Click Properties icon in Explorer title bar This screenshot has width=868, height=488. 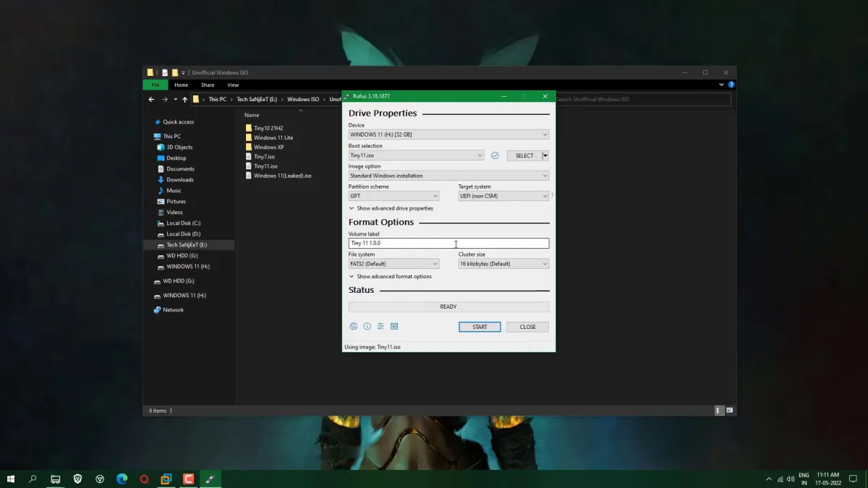[x=165, y=72]
